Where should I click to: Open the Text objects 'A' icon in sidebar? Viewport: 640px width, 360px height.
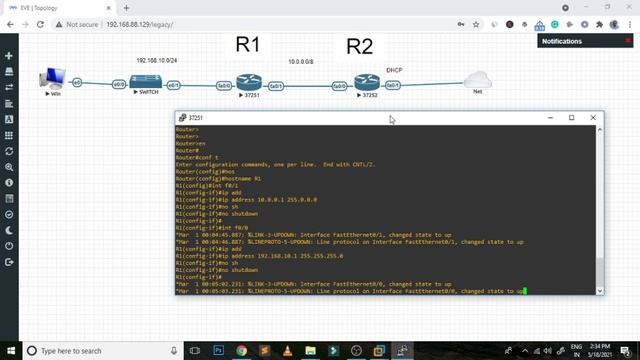click(9, 119)
